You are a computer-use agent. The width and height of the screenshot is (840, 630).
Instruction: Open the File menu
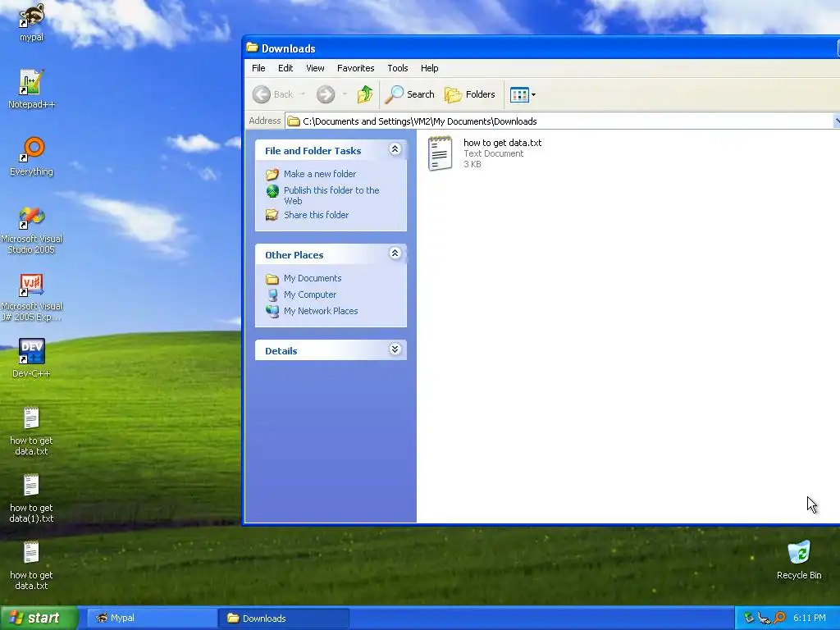click(x=258, y=68)
